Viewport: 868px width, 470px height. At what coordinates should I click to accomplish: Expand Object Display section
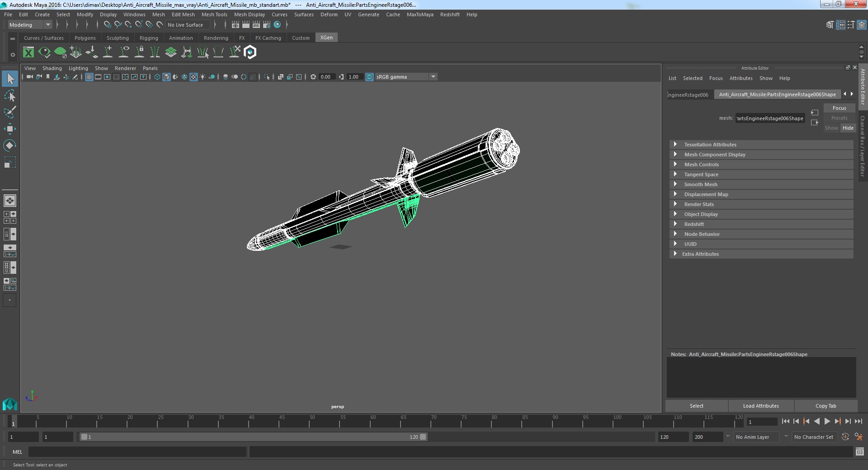coord(761,214)
